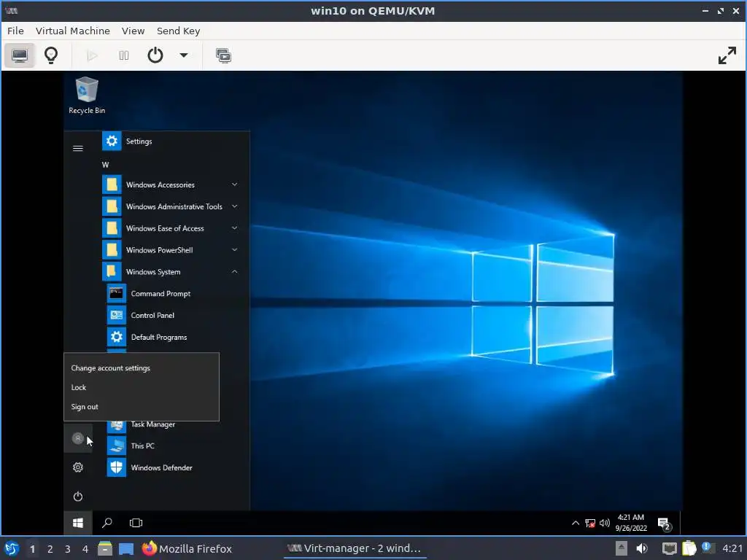Image resolution: width=747 pixels, height=560 pixels.
Task: Shut down the virtual machine power button
Action: pos(155,55)
